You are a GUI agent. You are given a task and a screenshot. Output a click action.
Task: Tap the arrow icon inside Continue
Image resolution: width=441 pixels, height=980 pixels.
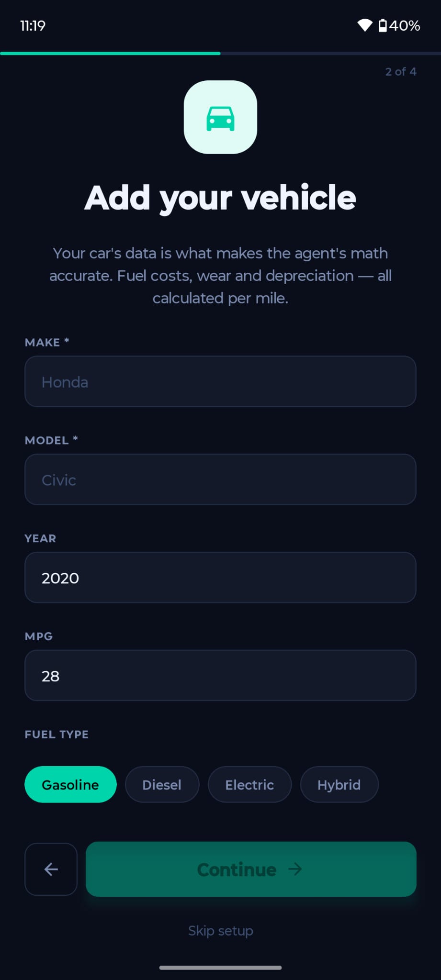click(295, 869)
